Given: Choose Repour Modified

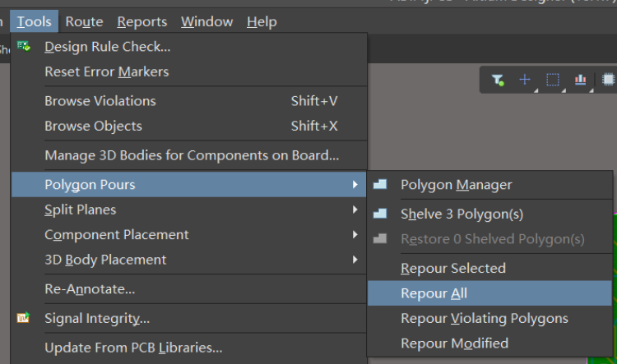Looking at the screenshot, I should pos(490,343).
